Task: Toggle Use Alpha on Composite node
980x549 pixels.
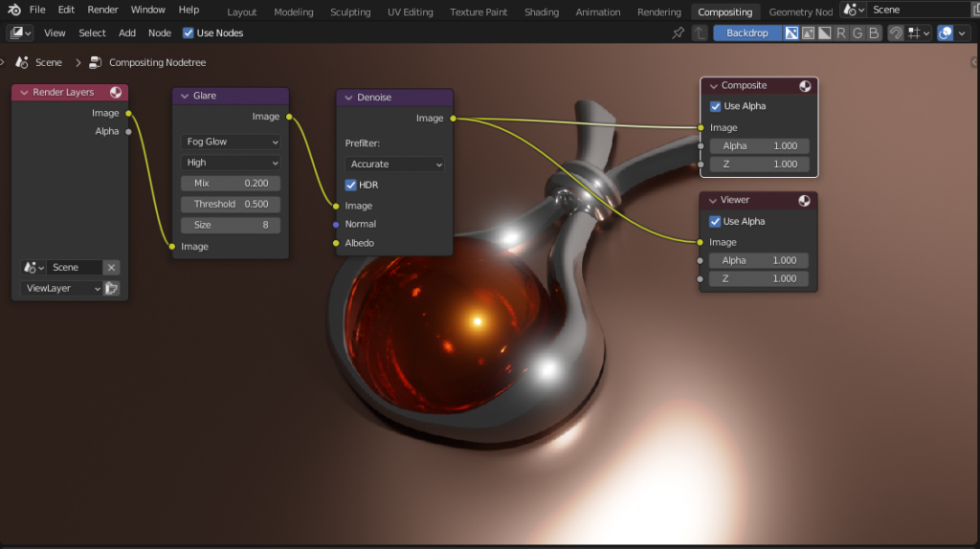Action: 716,106
